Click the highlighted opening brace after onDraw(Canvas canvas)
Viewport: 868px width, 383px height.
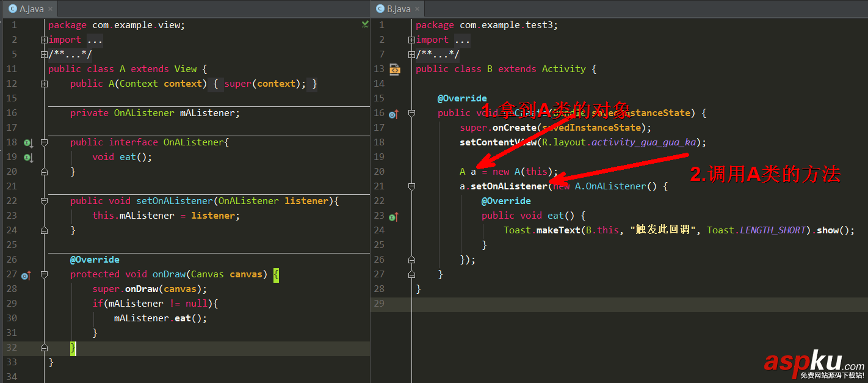[x=276, y=274]
